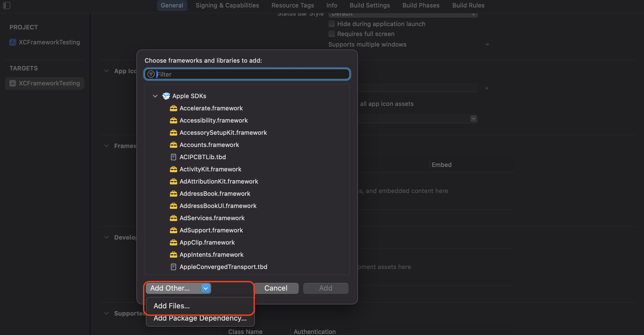Click the arrow next to Supports multiple windows
Screen dimensions: 644x335
tap(487, 44)
